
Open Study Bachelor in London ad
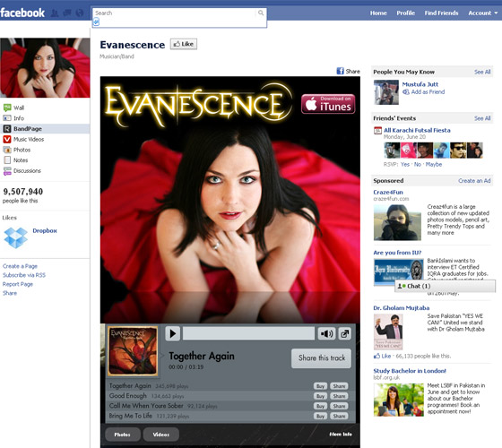point(410,371)
